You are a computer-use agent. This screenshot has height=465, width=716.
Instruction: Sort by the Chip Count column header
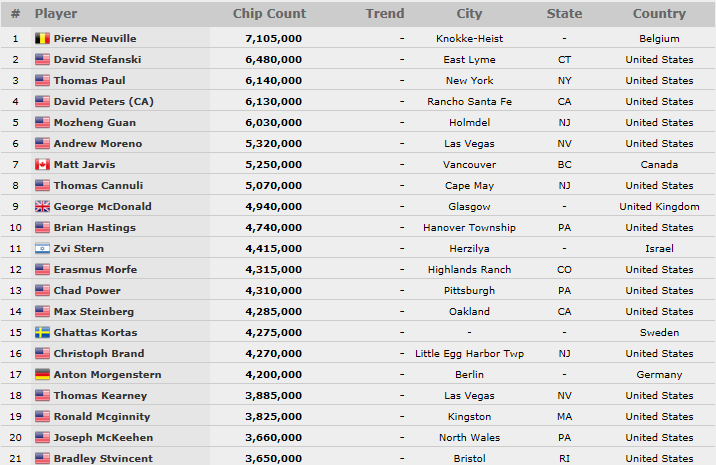pyautogui.click(x=269, y=14)
